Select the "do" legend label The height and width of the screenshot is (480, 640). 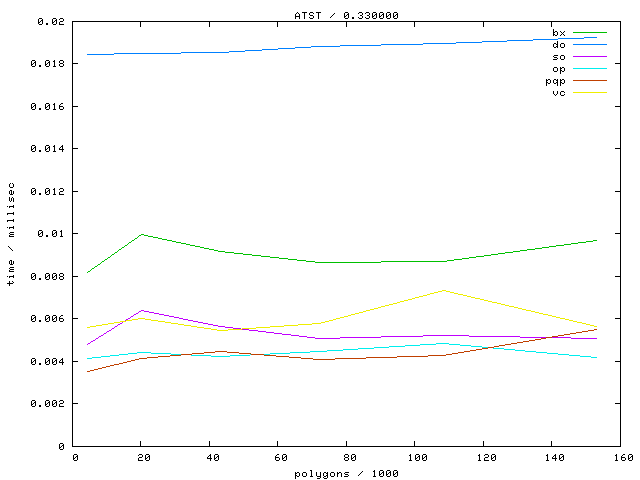[558, 45]
